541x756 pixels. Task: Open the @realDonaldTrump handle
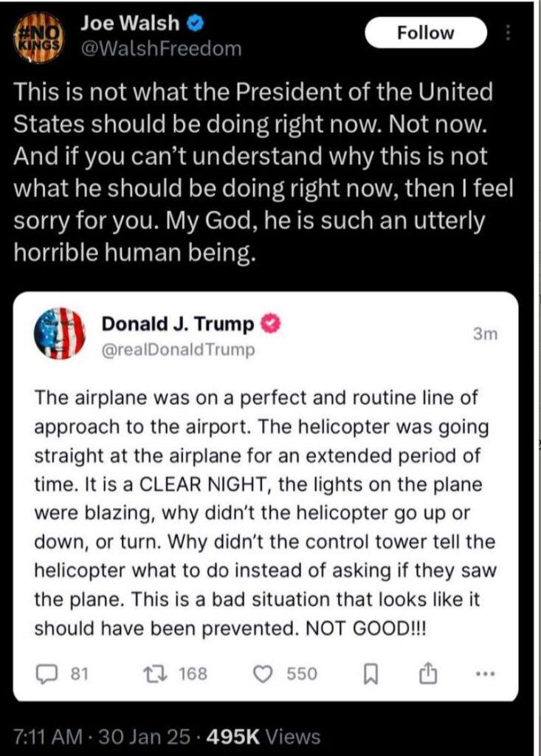178,349
